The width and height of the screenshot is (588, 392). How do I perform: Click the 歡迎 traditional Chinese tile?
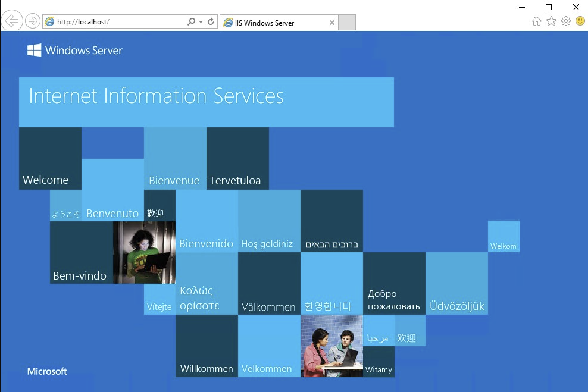159,205
